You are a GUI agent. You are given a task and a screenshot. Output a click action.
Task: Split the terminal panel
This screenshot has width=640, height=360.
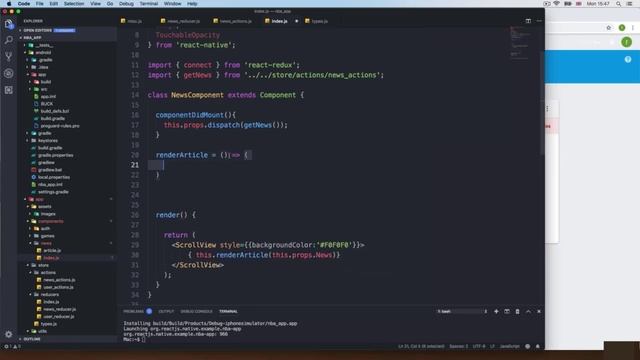(x=507, y=311)
